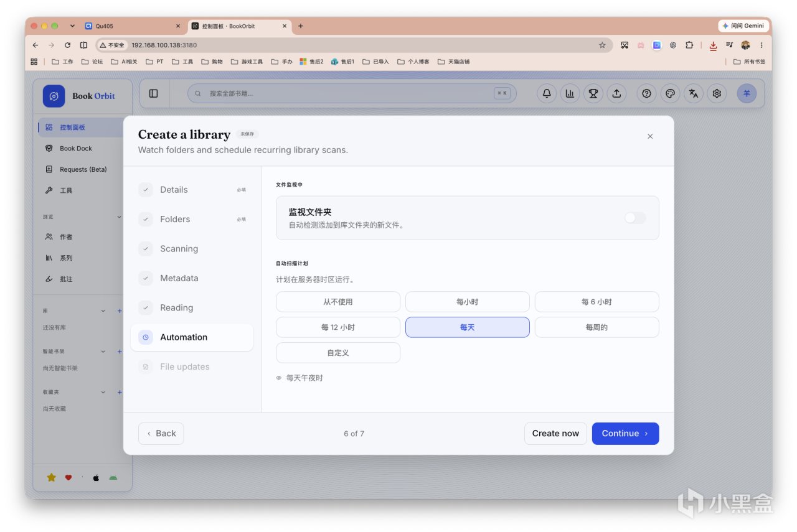The image size is (797, 532).
Task: Enable the 监视文件夹 switch
Action: click(x=635, y=218)
